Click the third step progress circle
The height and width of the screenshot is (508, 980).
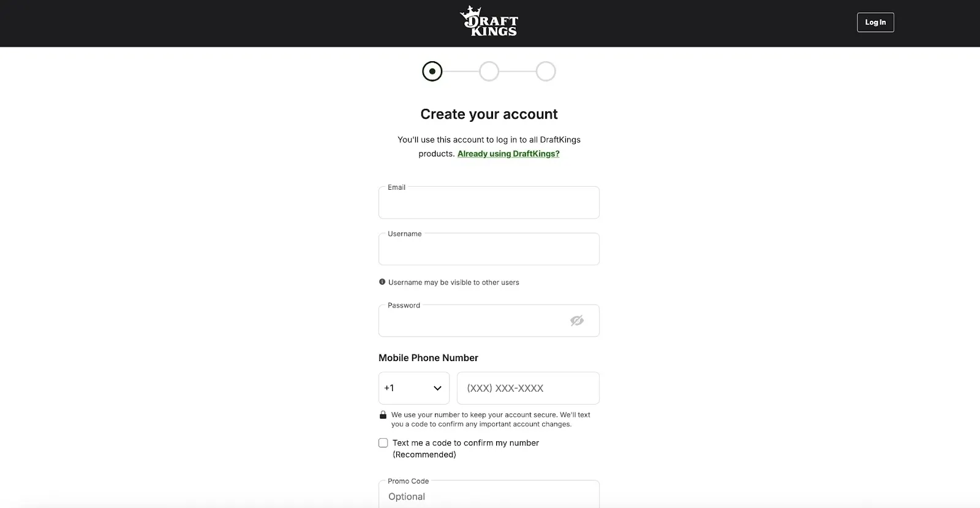click(x=546, y=72)
